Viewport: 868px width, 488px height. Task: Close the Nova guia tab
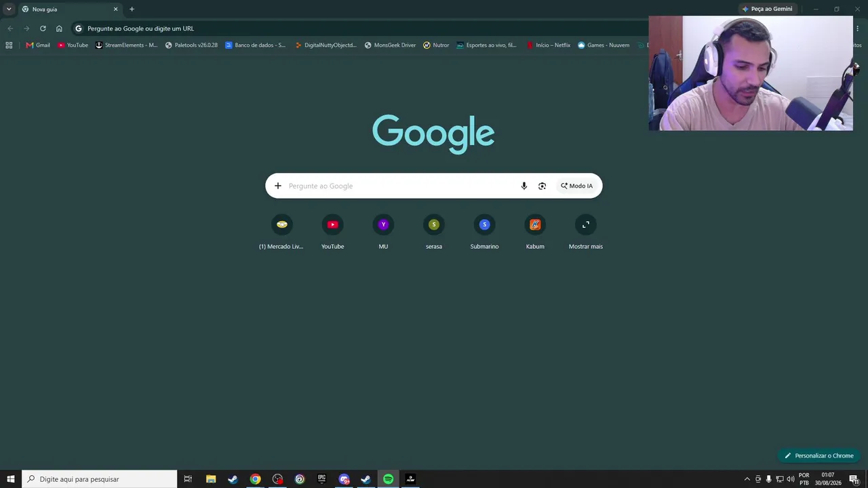click(115, 9)
